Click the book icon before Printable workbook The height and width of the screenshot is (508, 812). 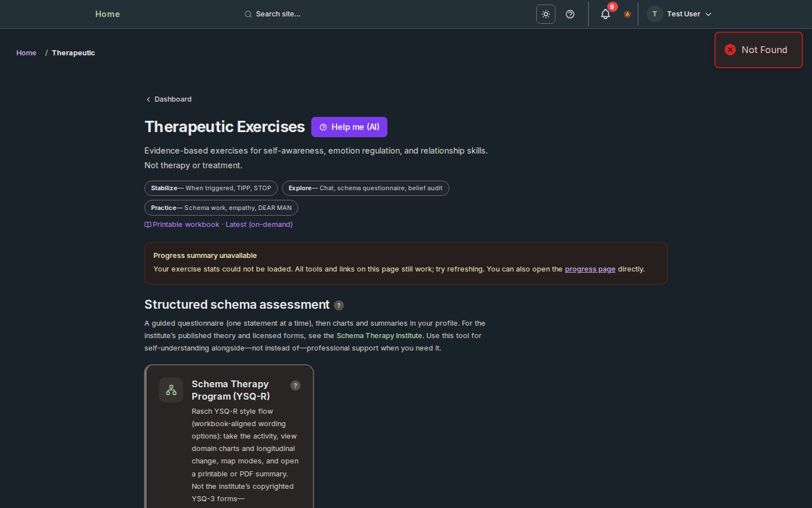(148, 224)
